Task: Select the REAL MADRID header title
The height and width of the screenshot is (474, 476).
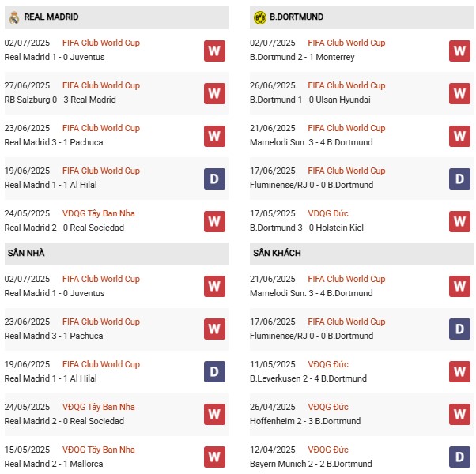Action: point(51,17)
